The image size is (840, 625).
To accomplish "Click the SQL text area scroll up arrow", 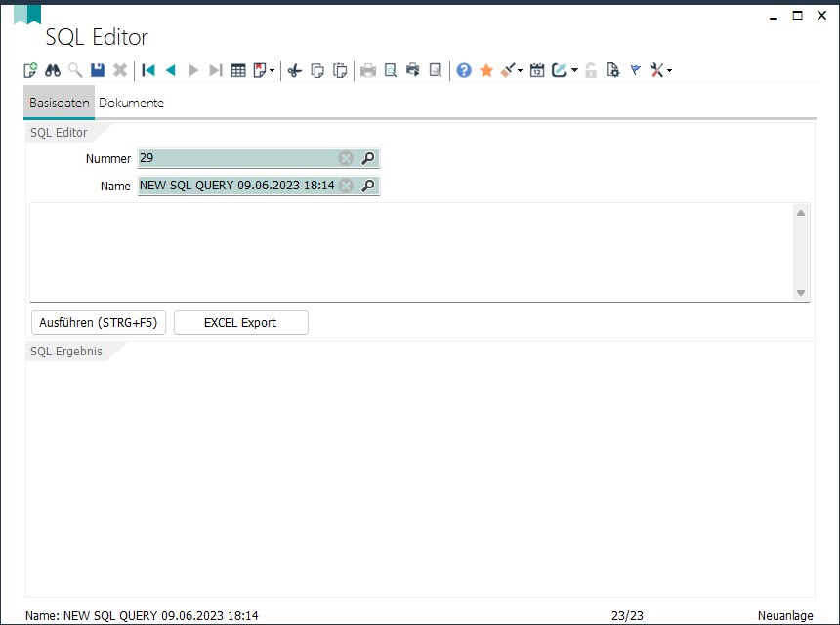I will point(801,213).
